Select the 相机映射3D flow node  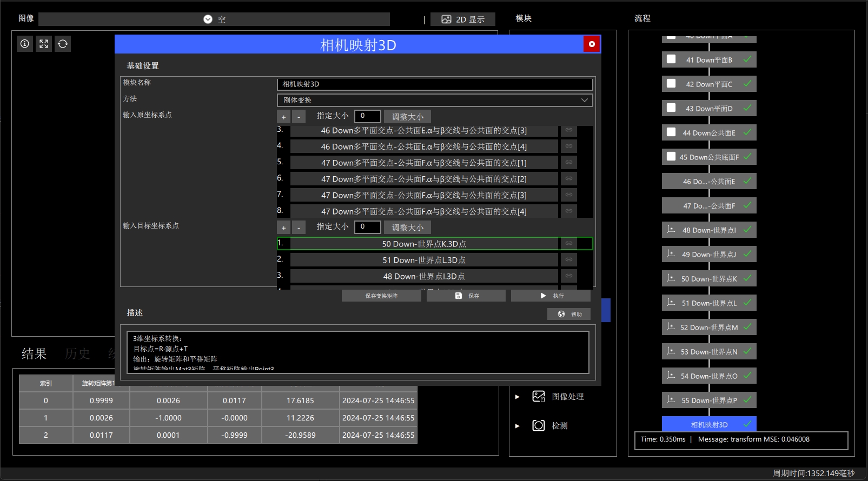[709, 424]
